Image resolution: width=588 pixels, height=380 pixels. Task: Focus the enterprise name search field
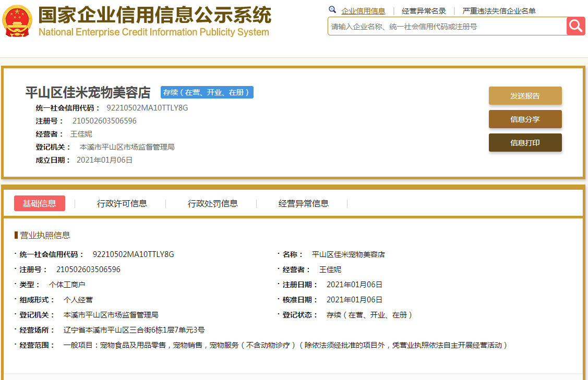pyautogui.click(x=447, y=27)
